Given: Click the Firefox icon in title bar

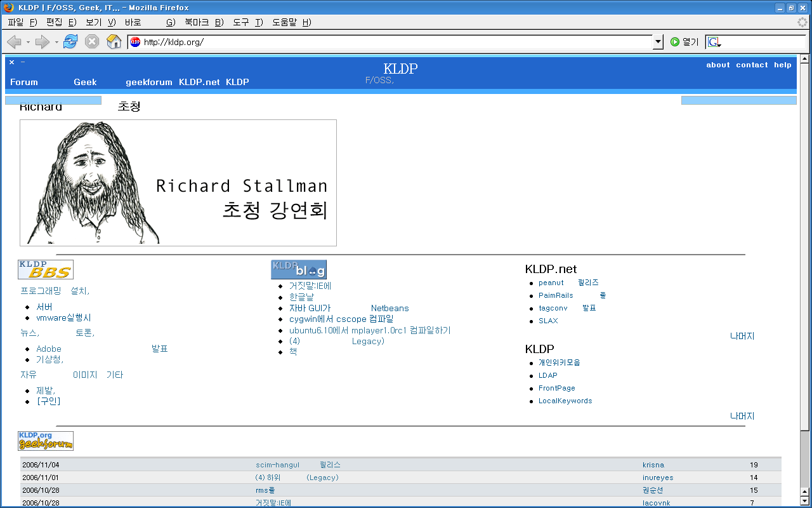Looking at the screenshot, I should click(x=8, y=8).
